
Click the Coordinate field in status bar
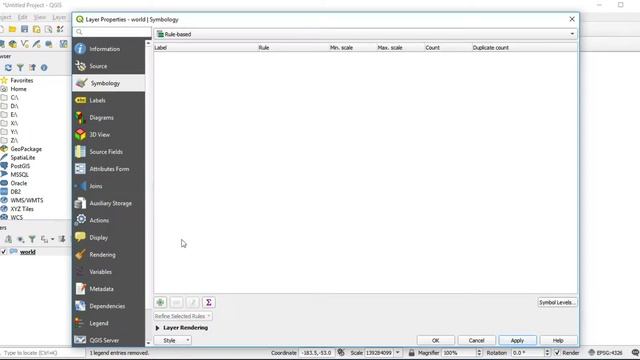[x=317, y=353]
